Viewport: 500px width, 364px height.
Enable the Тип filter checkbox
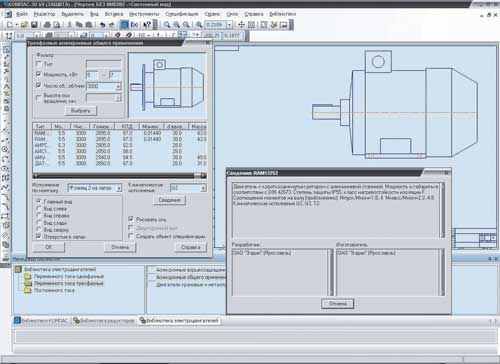point(38,64)
